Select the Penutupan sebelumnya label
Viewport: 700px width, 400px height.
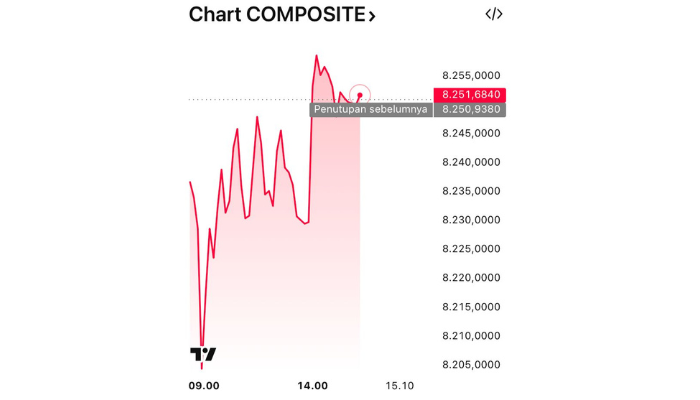(x=371, y=109)
